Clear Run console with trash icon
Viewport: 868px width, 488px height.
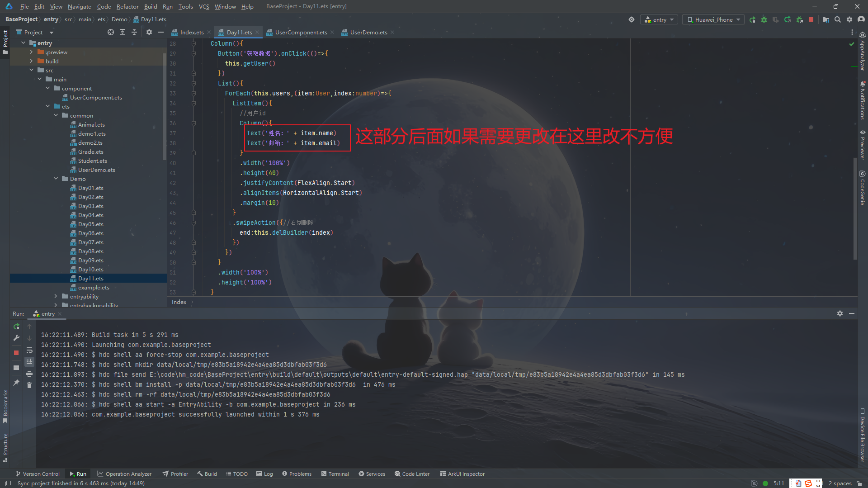[x=29, y=385]
